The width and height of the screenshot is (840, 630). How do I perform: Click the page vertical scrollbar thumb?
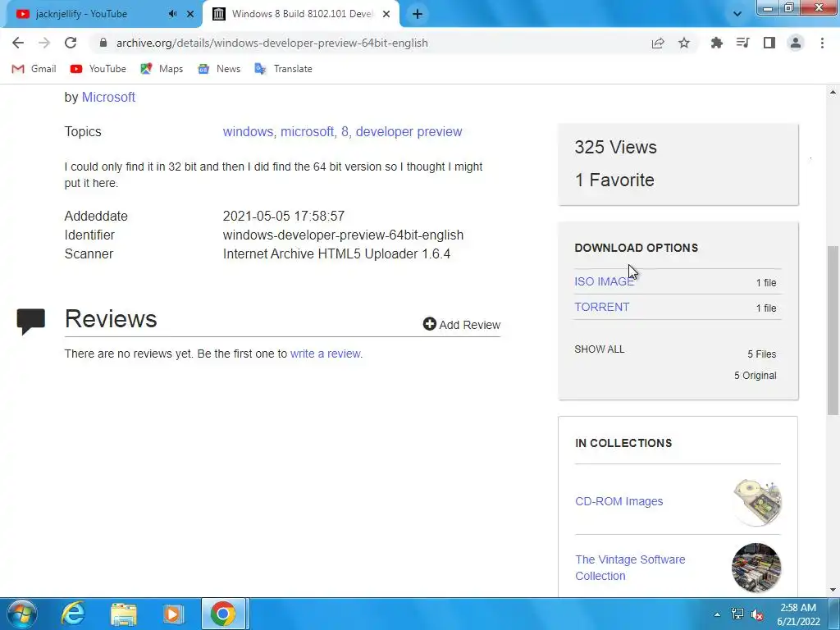833,330
